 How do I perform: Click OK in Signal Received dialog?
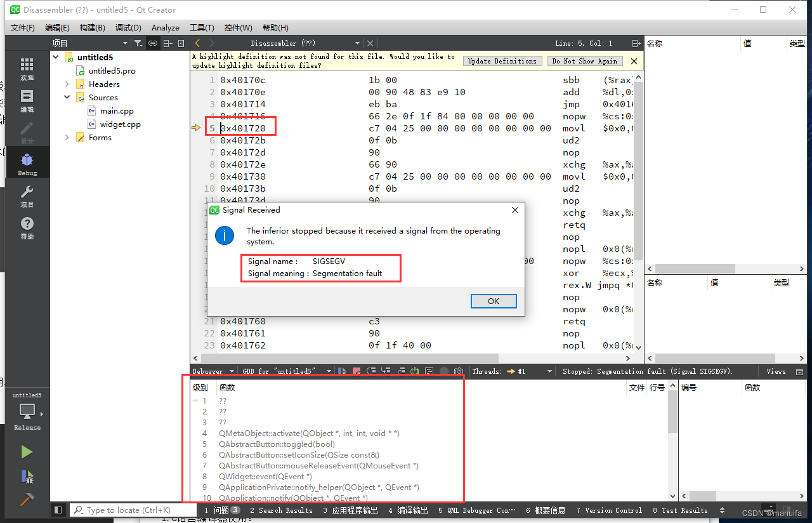494,301
